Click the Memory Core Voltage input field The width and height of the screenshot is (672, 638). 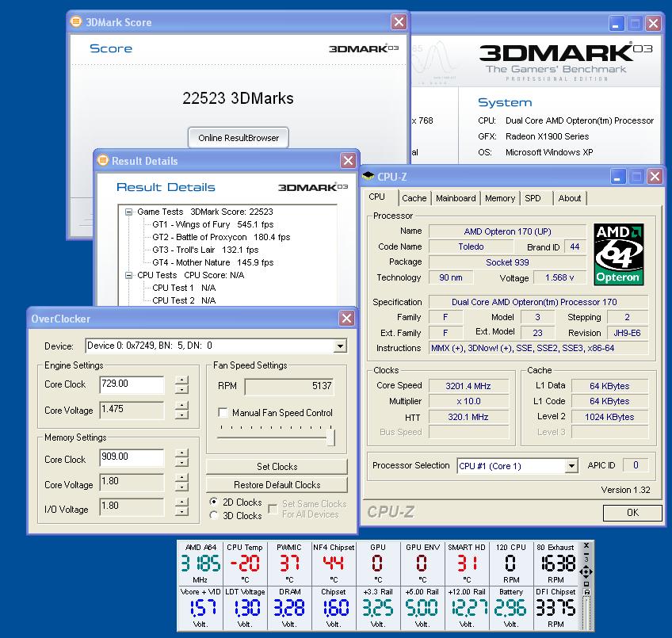(x=132, y=482)
